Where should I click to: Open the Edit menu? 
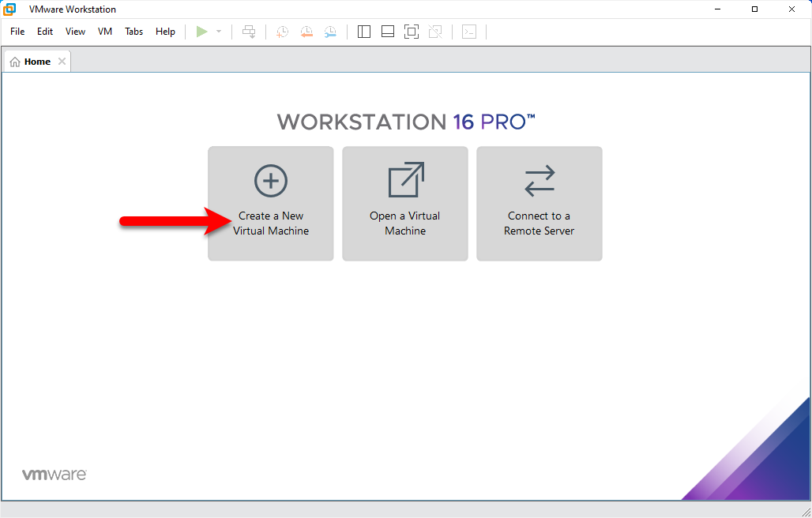(45, 32)
